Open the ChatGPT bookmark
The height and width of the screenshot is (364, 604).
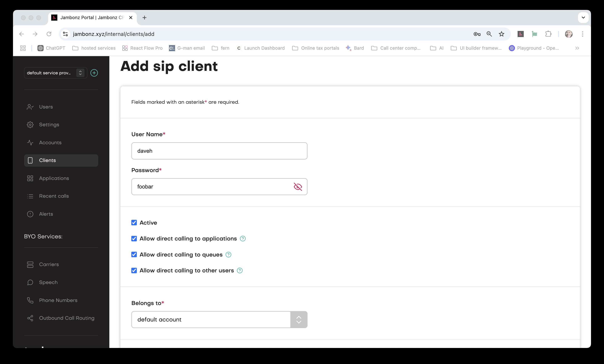pos(51,48)
